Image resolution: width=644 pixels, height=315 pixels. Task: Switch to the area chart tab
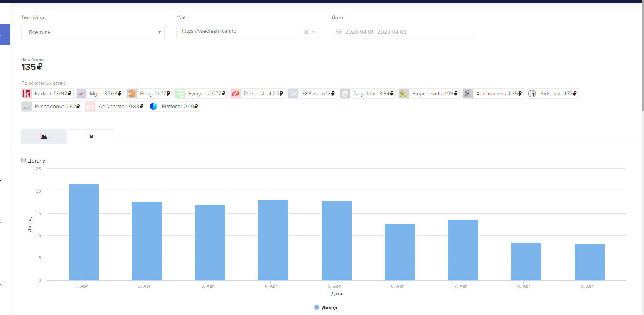tap(44, 137)
